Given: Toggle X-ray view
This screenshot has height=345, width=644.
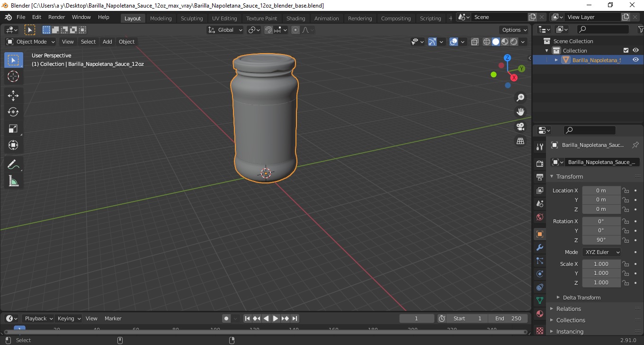Looking at the screenshot, I should click(x=475, y=42).
